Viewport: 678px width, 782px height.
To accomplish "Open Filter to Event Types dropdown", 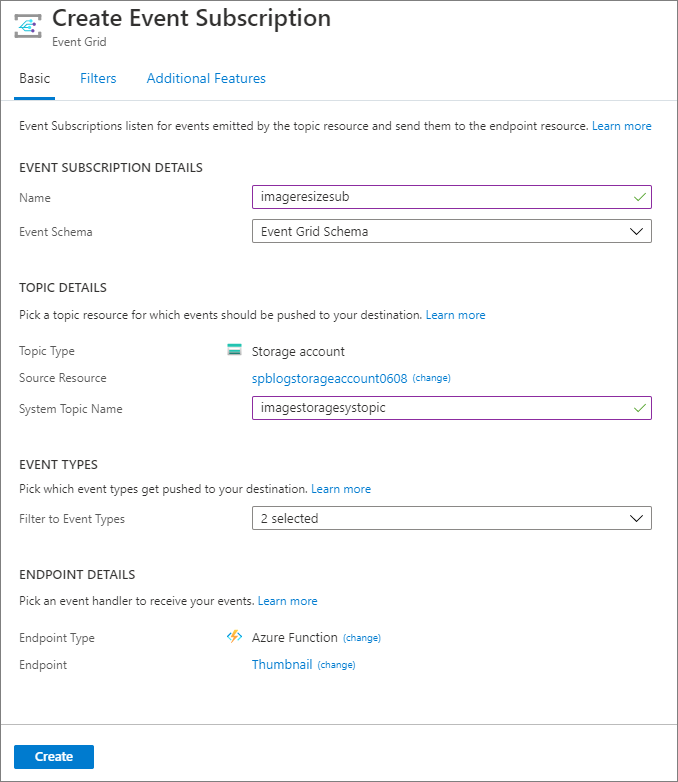I will (x=451, y=518).
